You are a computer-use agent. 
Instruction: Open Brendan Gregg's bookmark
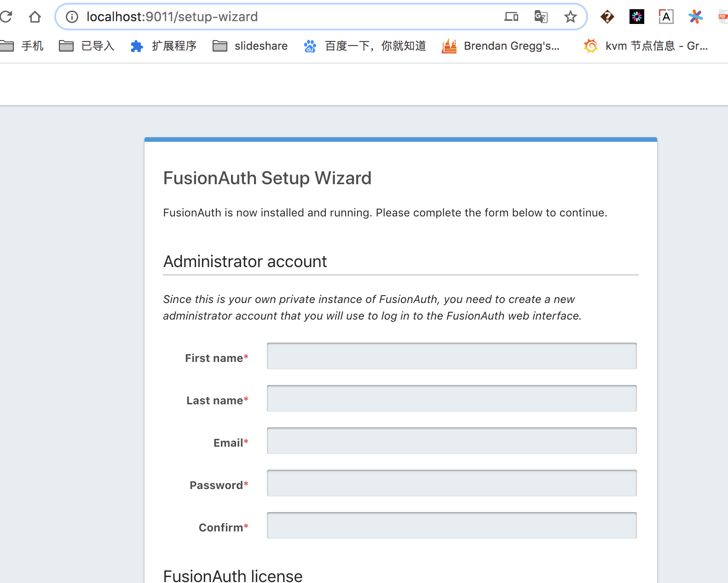click(500, 46)
